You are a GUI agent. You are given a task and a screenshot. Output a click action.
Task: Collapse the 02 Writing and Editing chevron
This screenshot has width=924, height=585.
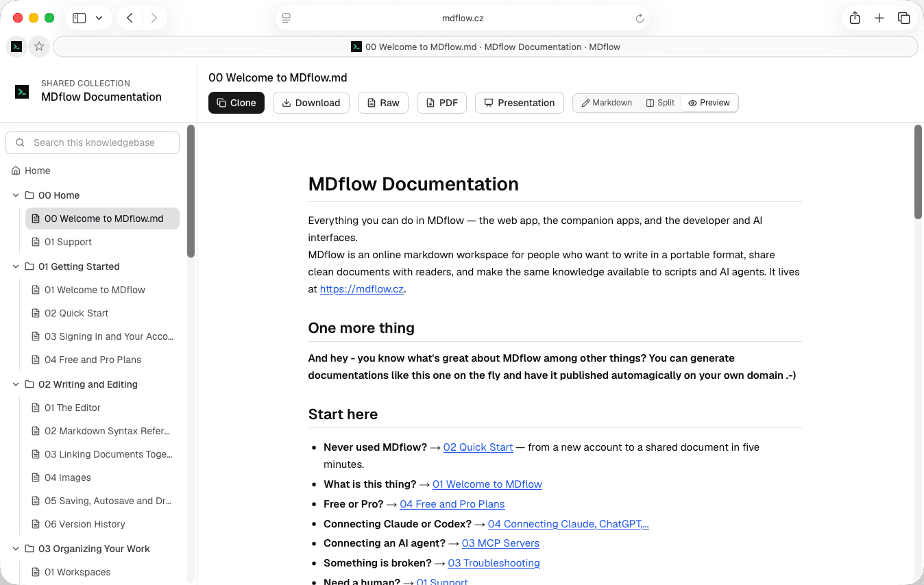click(15, 384)
